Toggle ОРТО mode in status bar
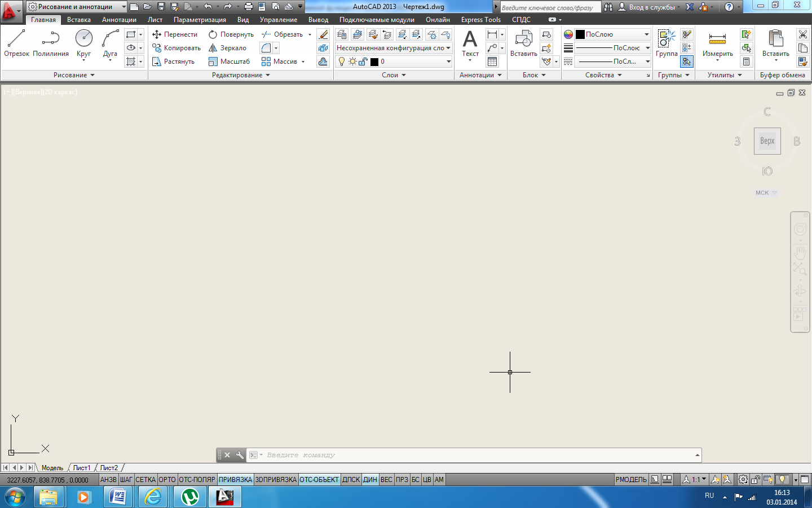The image size is (812, 508). coord(167,480)
